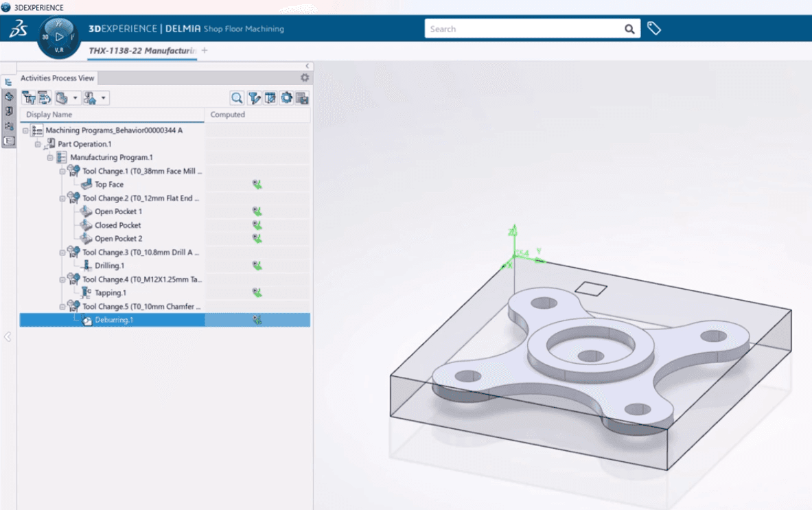Select the second sidebar icon with 3D part
Image resolution: width=812 pixels, height=510 pixels.
(x=9, y=97)
